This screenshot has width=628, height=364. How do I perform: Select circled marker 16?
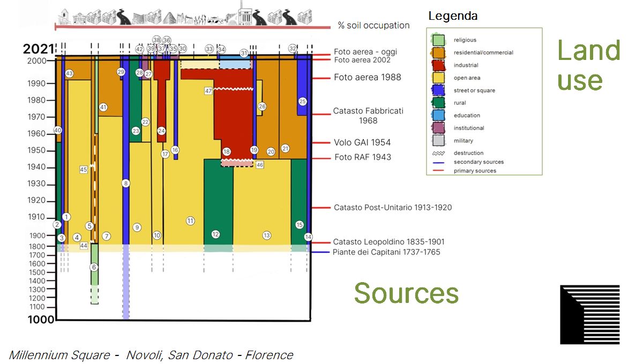[175, 150]
